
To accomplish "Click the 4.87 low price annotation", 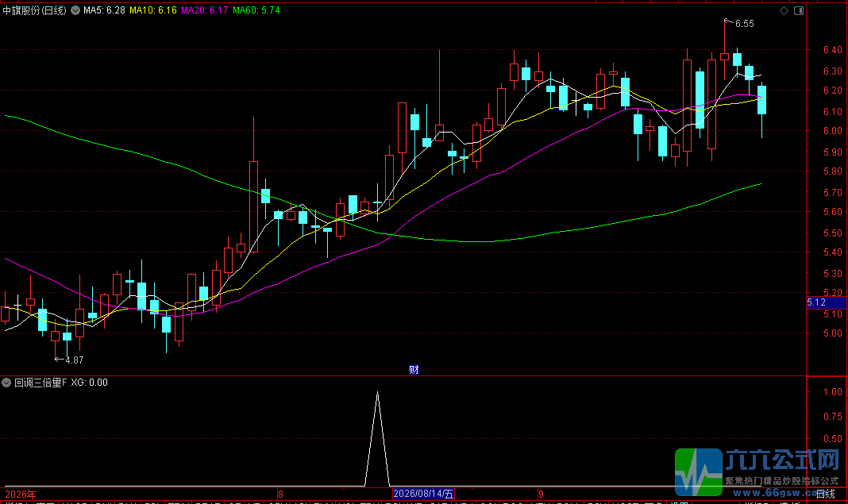I will pos(74,360).
